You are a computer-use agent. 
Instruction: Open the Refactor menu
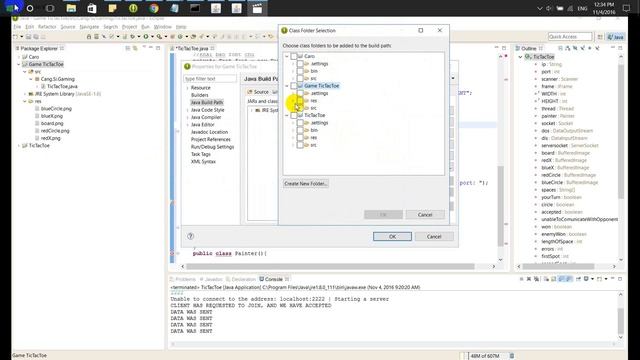tap(47, 27)
